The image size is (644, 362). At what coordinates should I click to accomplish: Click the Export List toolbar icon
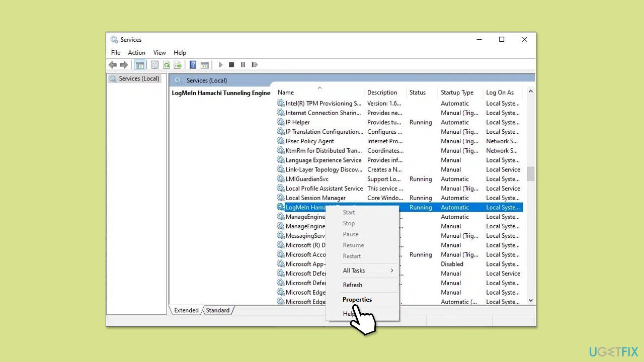178,65
